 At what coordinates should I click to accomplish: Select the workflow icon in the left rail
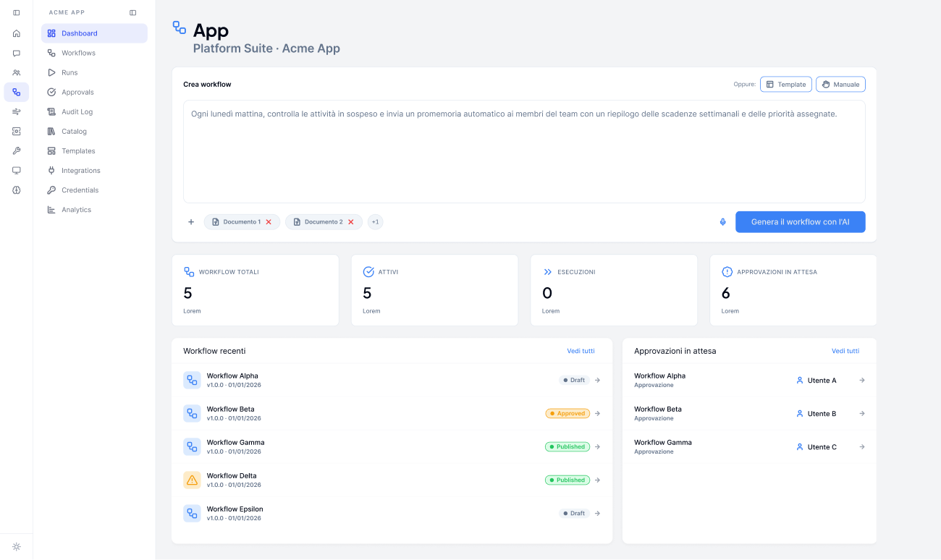coord(16,92)
